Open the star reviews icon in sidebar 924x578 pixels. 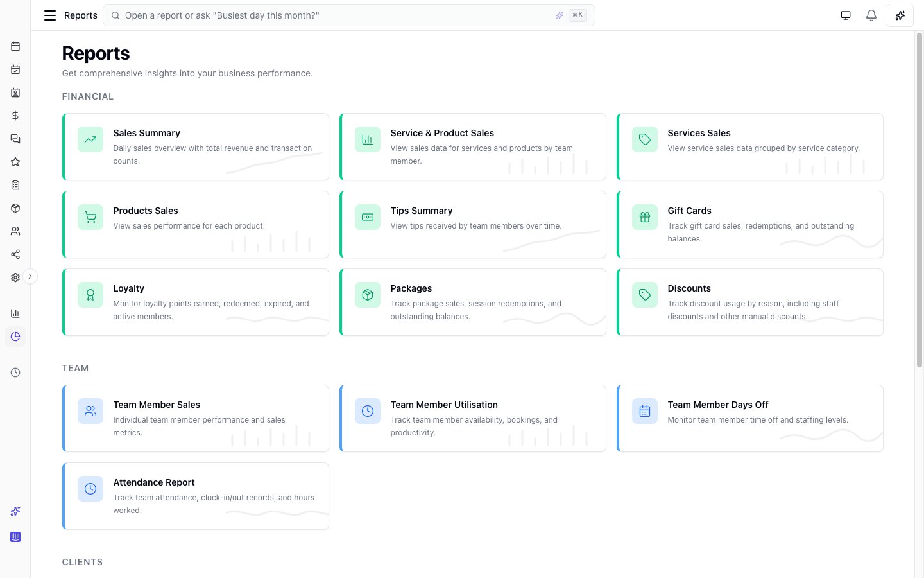(15, 162)
